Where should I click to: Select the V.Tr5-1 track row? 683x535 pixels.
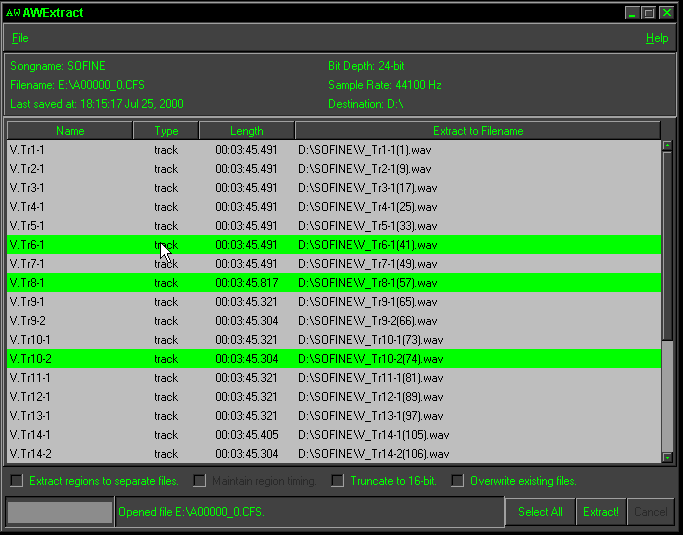334,226
